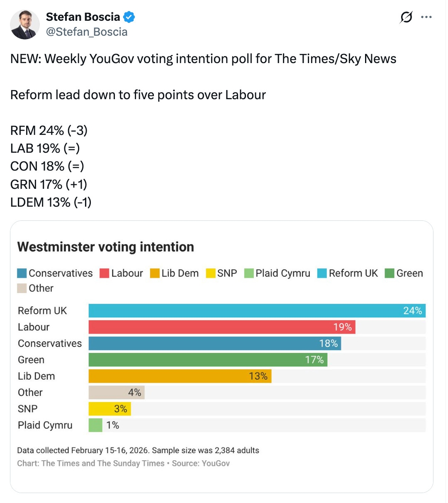
Task: Click the green Green legend swatch
Action: 390,273
